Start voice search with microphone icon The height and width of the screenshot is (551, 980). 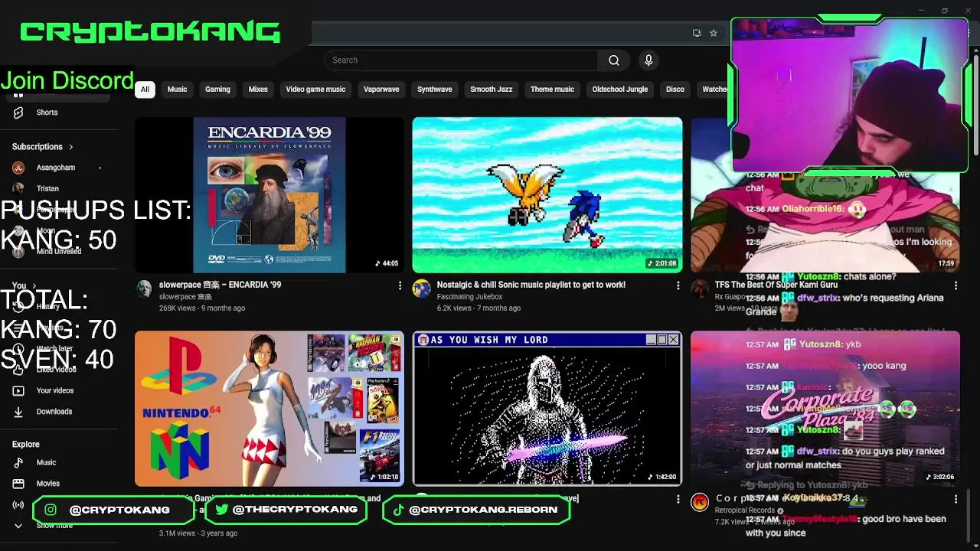(648, 60)
